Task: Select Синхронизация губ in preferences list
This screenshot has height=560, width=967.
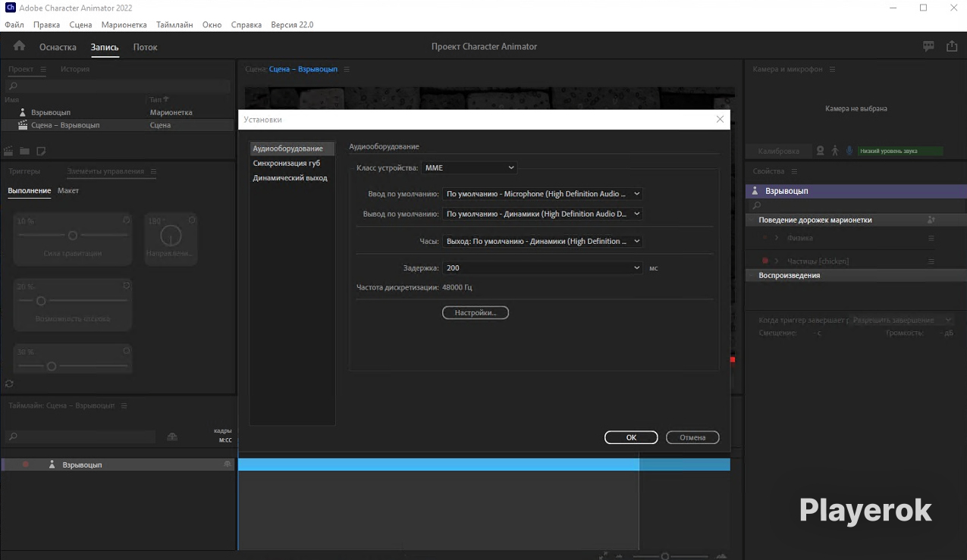Action: point(286,163)
